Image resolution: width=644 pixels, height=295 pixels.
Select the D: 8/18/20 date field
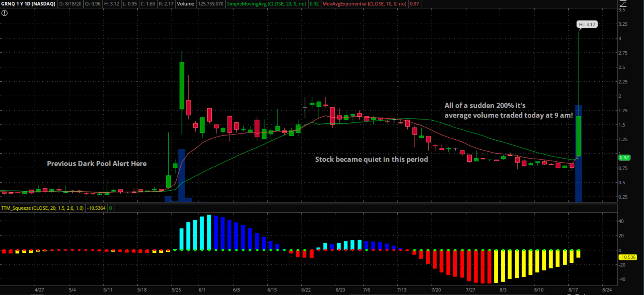70,4
